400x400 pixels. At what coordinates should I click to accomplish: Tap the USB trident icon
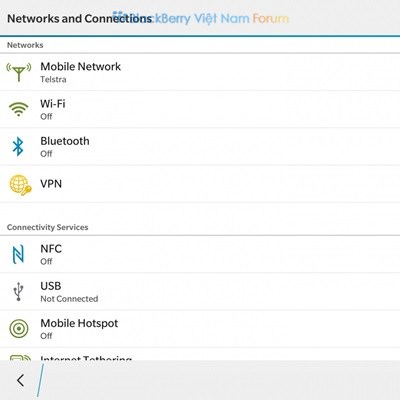[18, 292]
